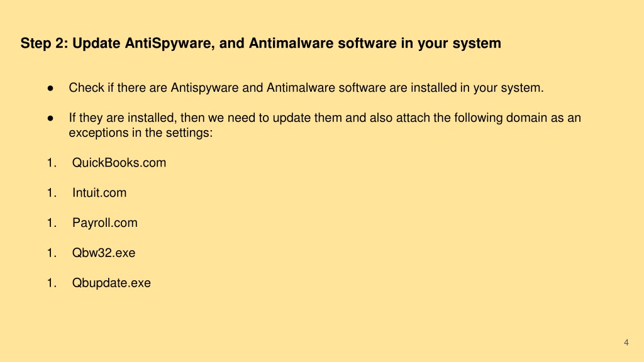The image size is (644, 362).
Task: Click the Payroll.com list item
Action: pos(105,223)
